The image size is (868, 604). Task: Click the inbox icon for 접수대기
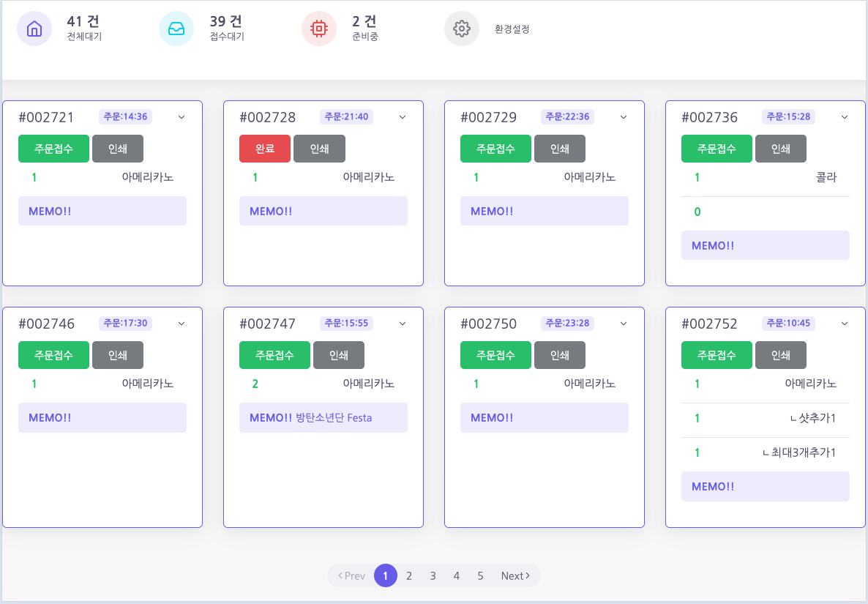(x=176, y=29)
